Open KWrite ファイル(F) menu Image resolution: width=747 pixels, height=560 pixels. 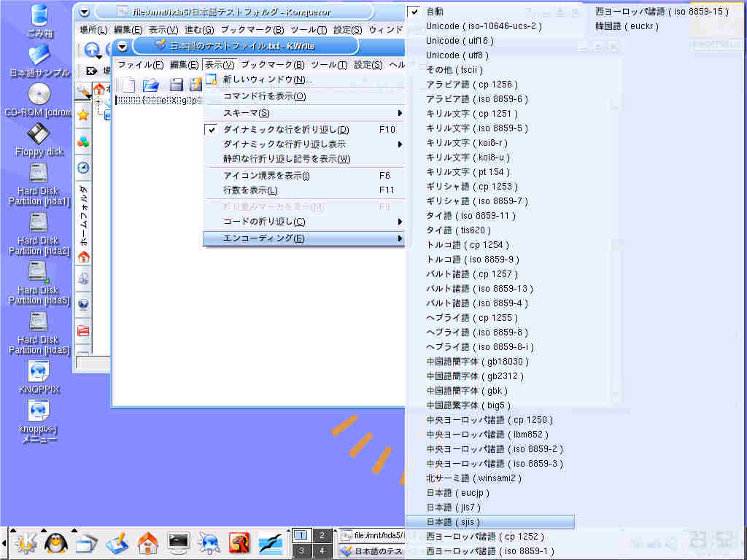pyautogui.click(x=140, y=64)
